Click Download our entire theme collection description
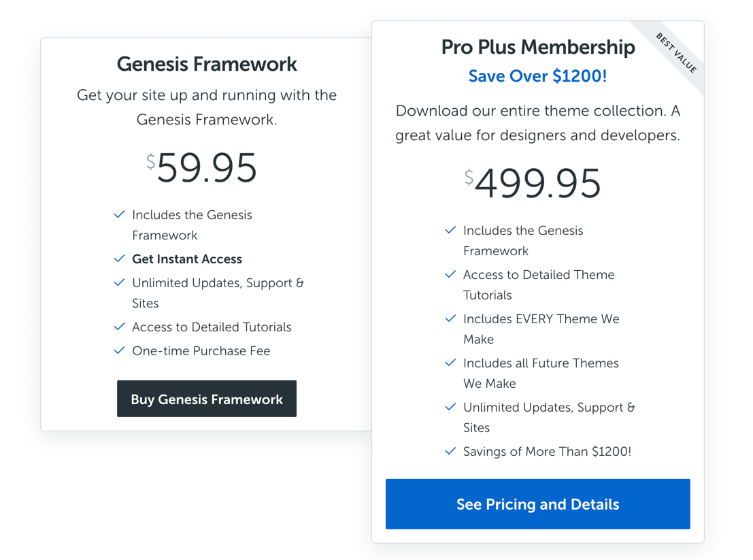Viewport: 753px width, 560px height. click(x=538, y=123)
